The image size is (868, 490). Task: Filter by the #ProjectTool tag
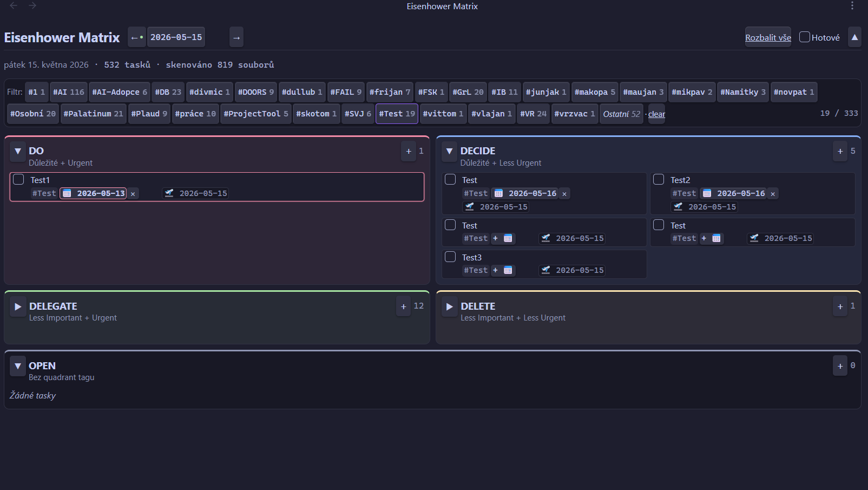pos(256,114)
